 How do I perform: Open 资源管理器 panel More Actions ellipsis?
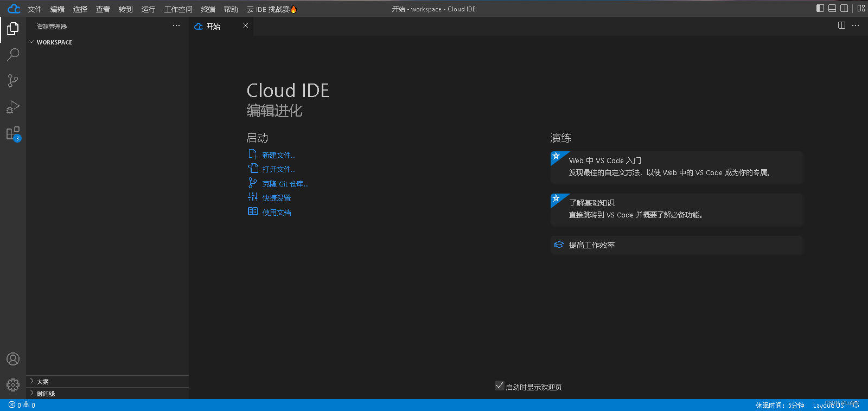coord(176,25)
